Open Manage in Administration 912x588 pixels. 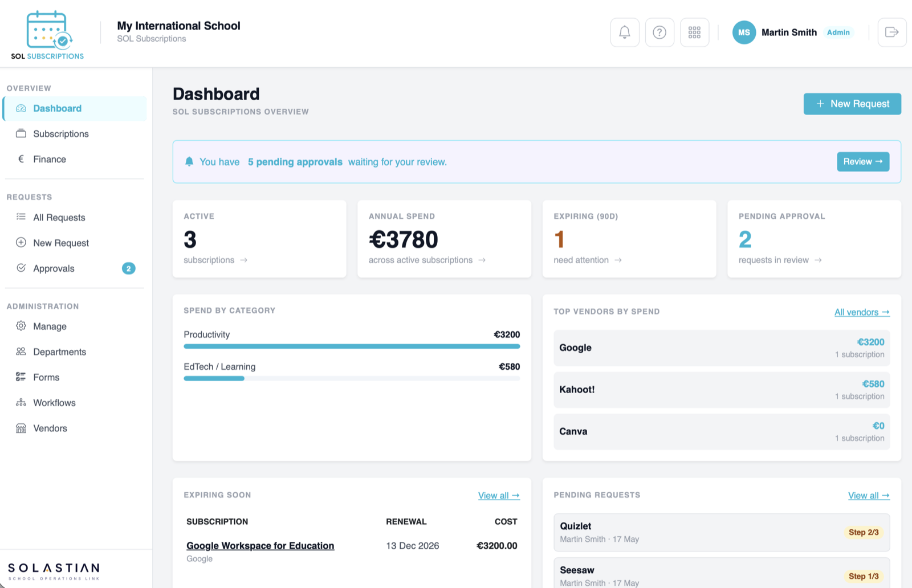tap(75, 326)
